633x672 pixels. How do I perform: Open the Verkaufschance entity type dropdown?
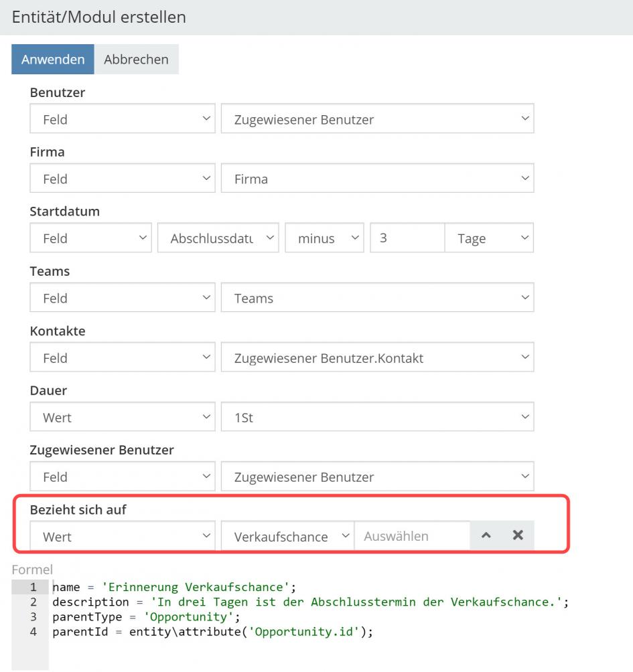coord(287,537)
